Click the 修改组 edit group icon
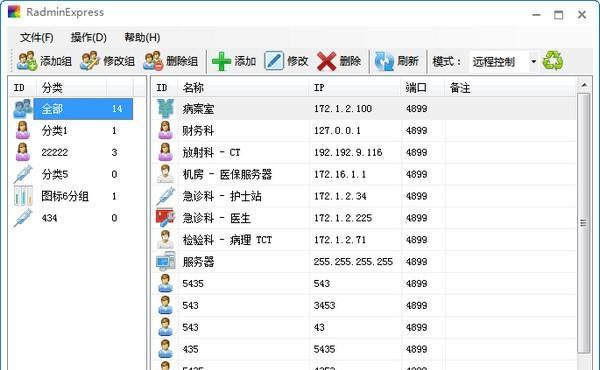Screen dimensions: 600x370 coord(90,61)
